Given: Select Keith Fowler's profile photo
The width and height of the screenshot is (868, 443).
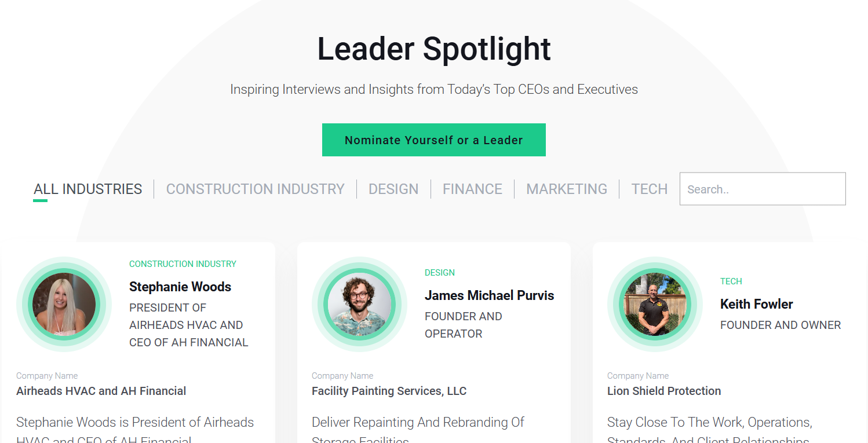Looking at the screenshot, I should click(655, 304).
